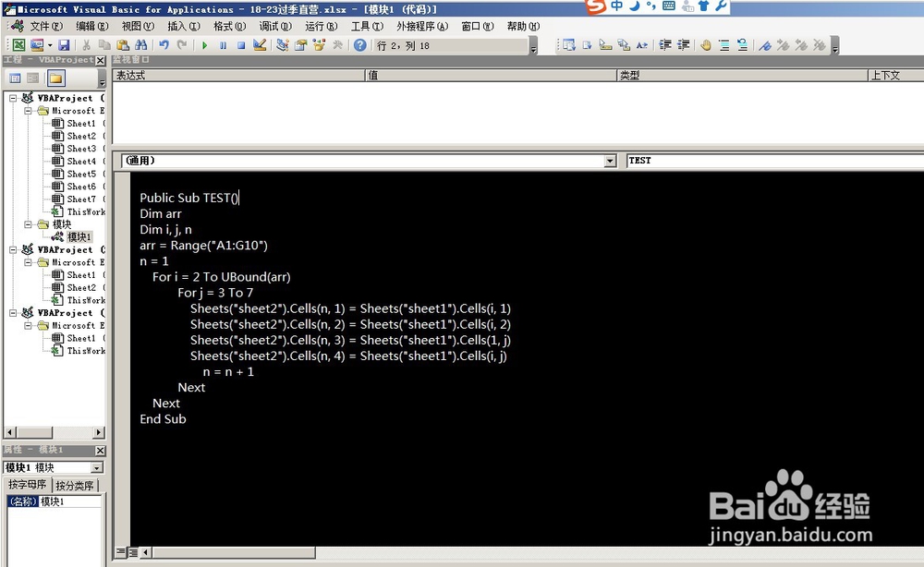Click the (名称) property value field 模块1

[70, 501]
